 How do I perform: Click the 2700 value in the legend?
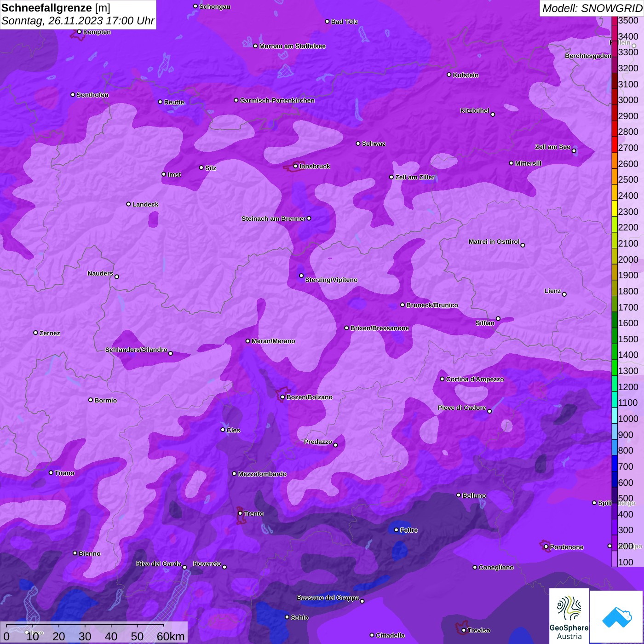click(628, 148)
